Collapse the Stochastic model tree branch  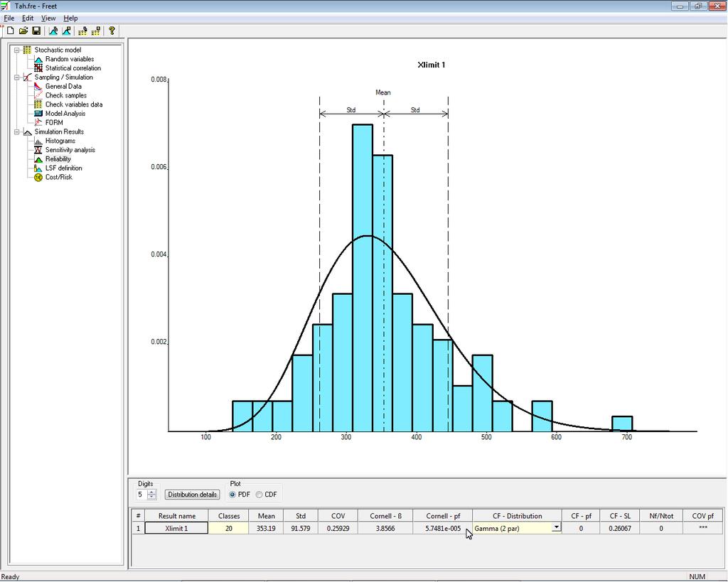point(17,50)
